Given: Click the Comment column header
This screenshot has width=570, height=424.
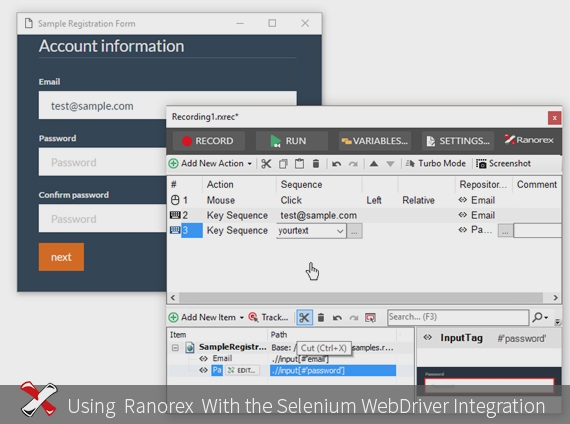Looking at the screenshot, I should [x=537, y=185].
